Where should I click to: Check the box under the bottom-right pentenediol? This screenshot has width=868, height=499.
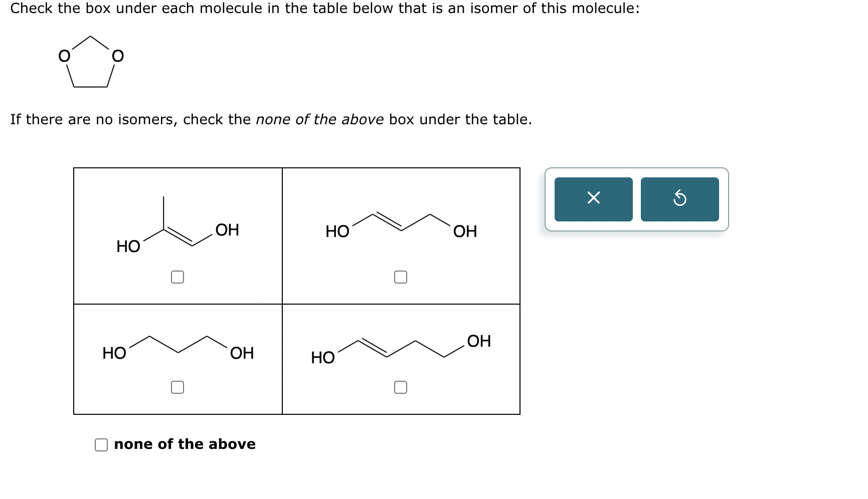[x=401, y=386]
